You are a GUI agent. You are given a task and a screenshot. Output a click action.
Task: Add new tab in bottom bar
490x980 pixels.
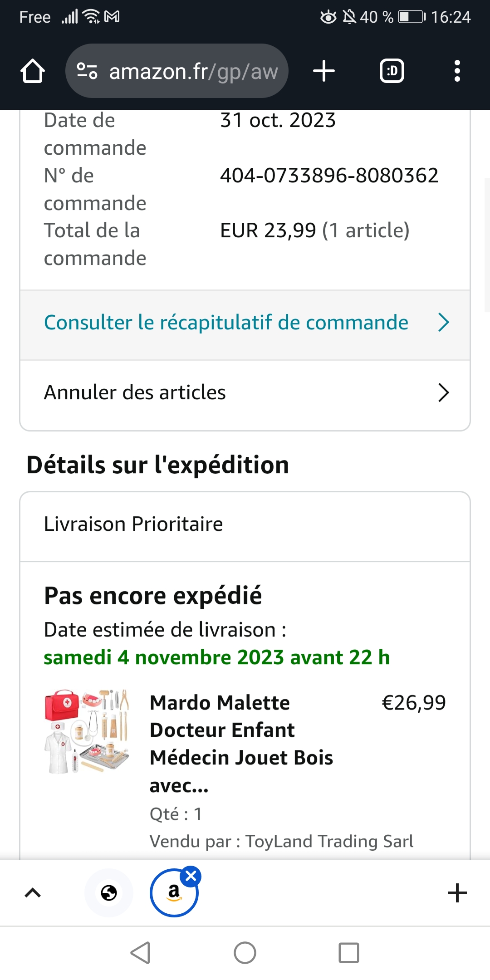click(457, 893)
